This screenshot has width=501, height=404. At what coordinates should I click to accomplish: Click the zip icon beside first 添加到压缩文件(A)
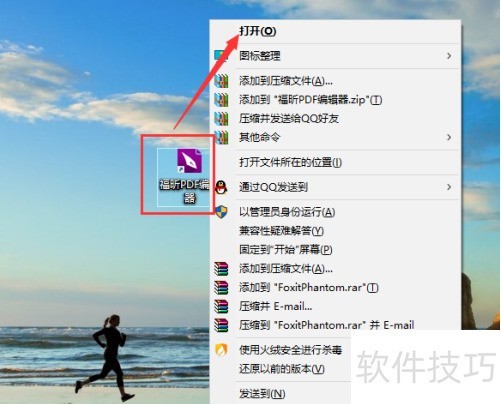pos(221,81)
